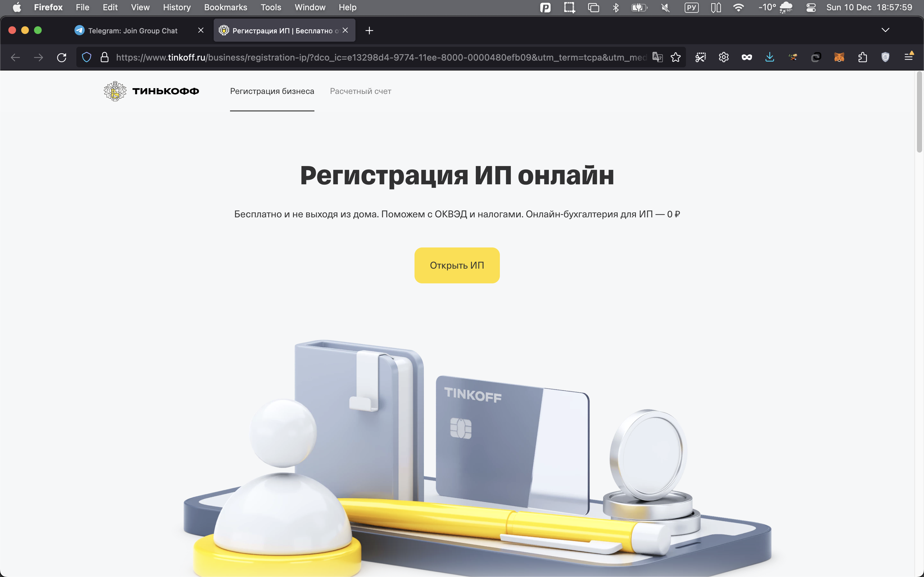Viewport: 924px width, 577px height.
Task: Toggle the muted sound icon in menu bar
Action: pyautogui.click(x=665, y=8)
